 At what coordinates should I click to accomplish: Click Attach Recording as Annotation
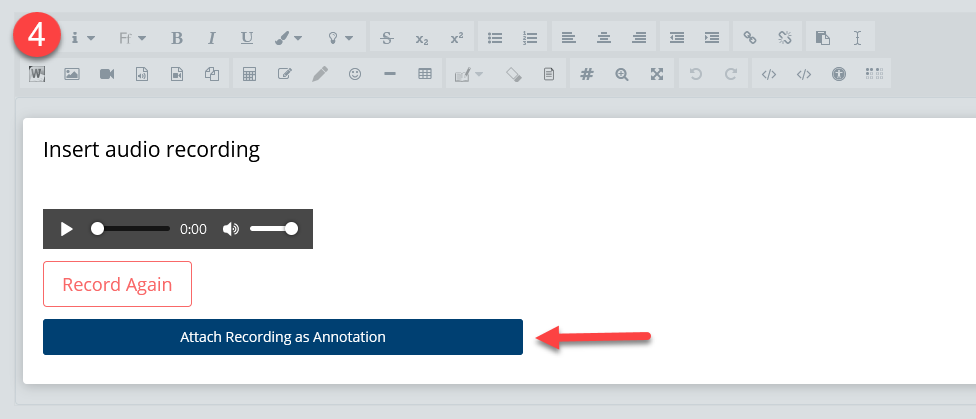tap(282, 337)
